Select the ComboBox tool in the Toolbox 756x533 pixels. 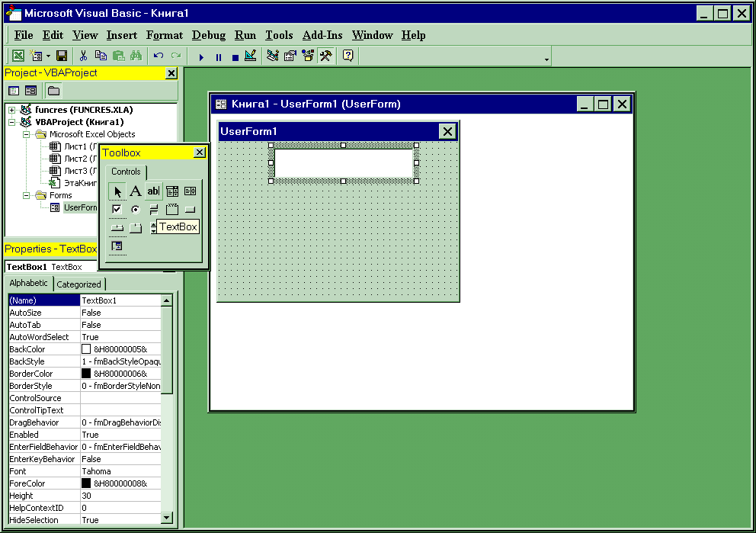pos(172,191)
